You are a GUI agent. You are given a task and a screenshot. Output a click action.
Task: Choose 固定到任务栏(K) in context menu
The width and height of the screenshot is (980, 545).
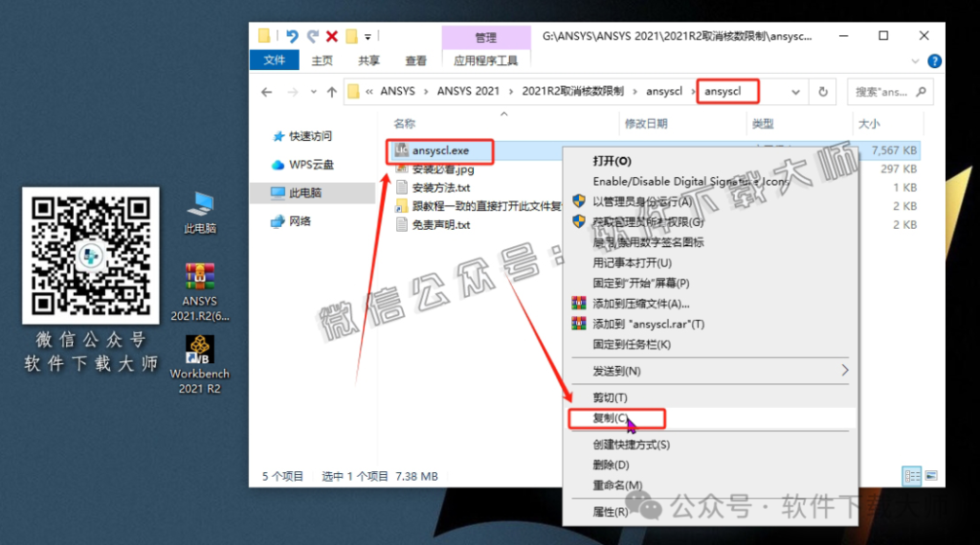[x=632, y=345]
